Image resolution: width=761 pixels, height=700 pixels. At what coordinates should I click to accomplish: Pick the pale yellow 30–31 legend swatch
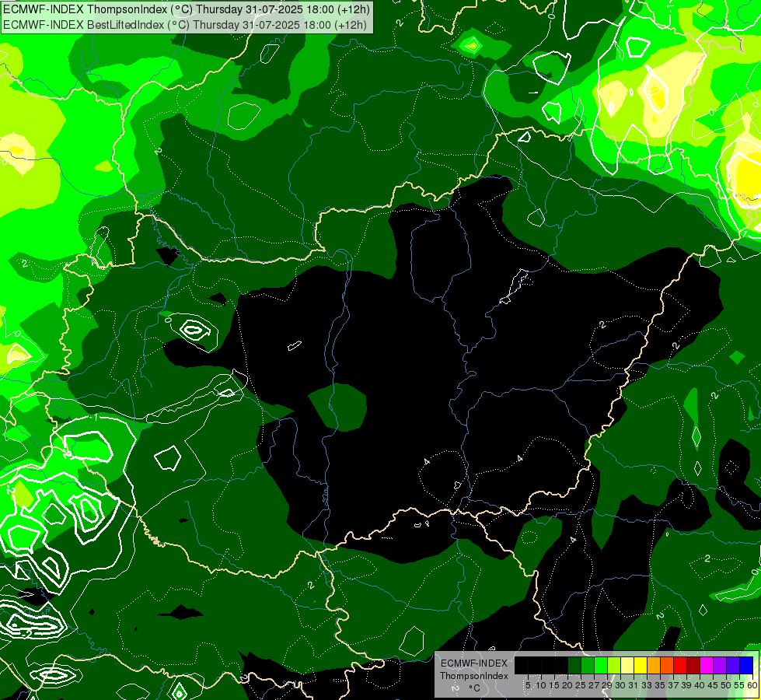[627, 665]
